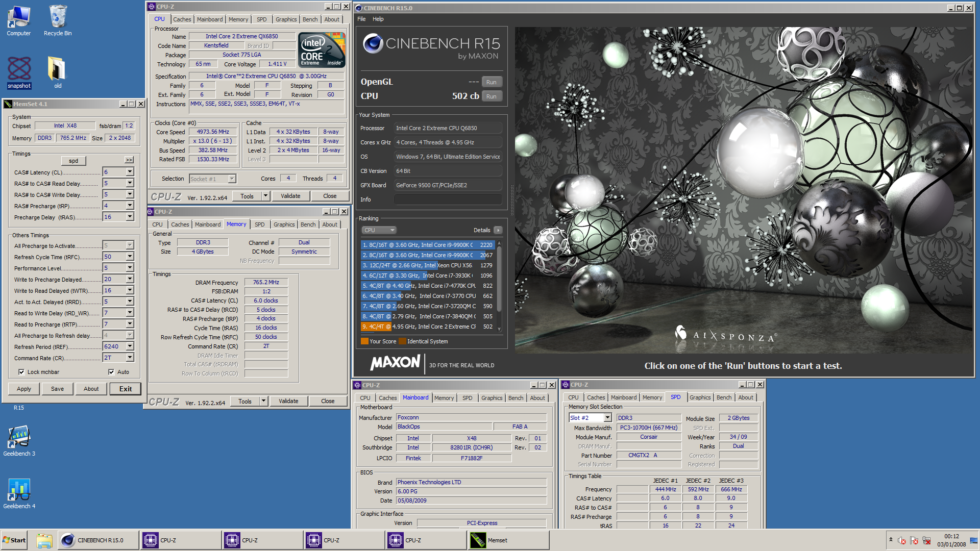Image resolution: width=980 pixels, height=551 pixels.
Task: Click Apply in MemSet
Action: point(24,389)
